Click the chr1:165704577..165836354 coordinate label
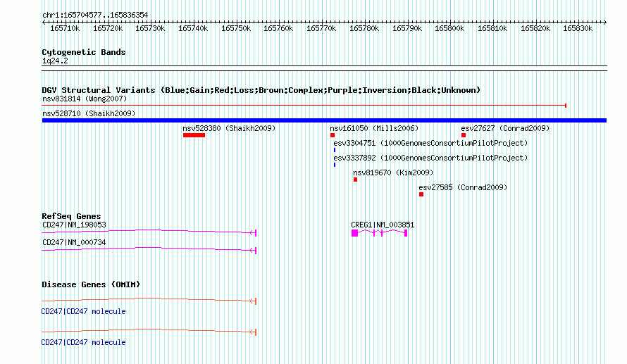Viewport: 627px width, 364px height. pyautogui.click(x=95, y=15)
